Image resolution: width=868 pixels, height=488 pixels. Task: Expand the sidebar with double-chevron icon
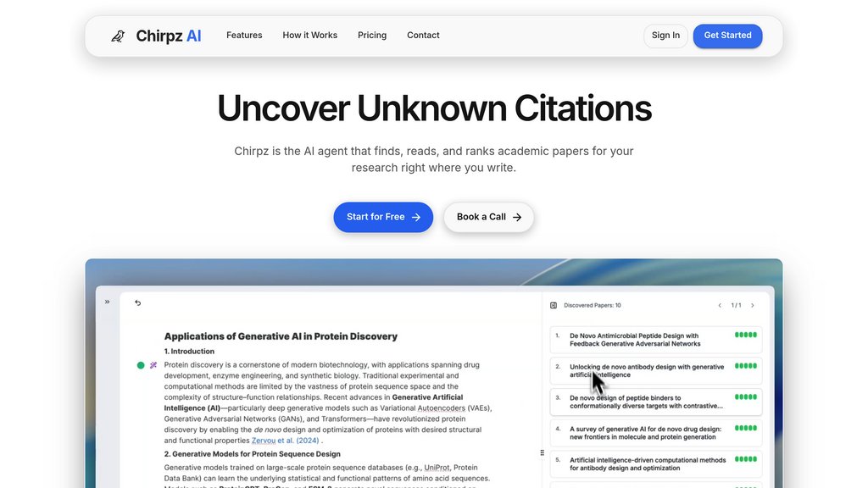107,302
